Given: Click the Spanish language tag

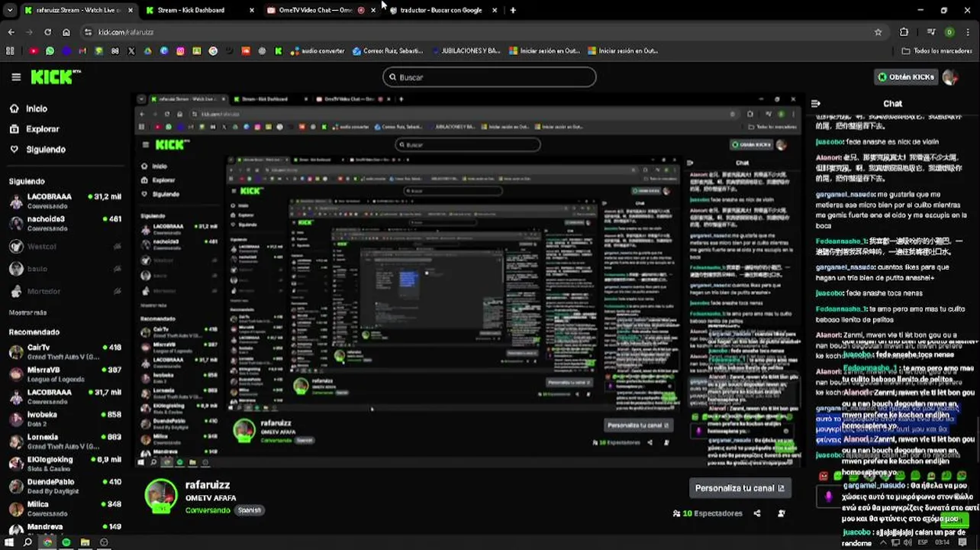Looking at the screenshot, I should coord(249,510).
